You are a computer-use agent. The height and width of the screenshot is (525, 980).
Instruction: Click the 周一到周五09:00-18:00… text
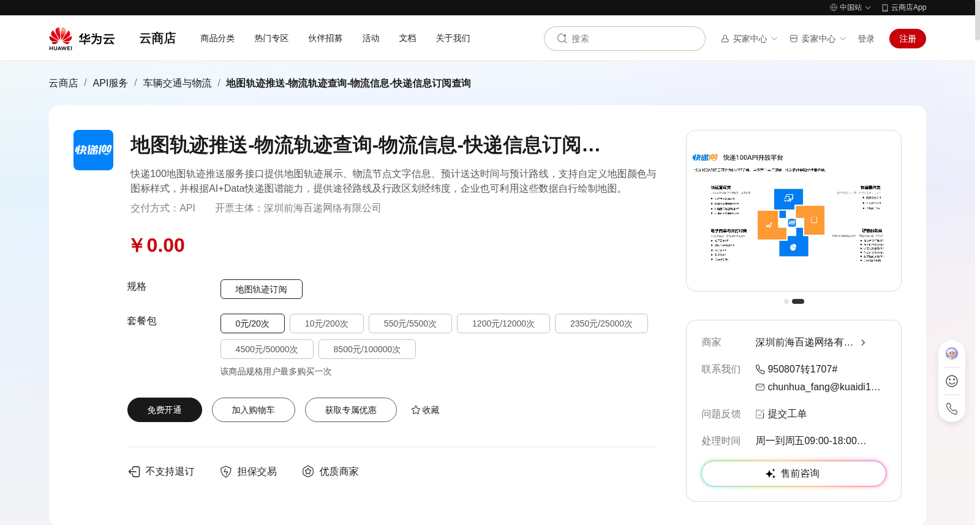pos(811,441)
